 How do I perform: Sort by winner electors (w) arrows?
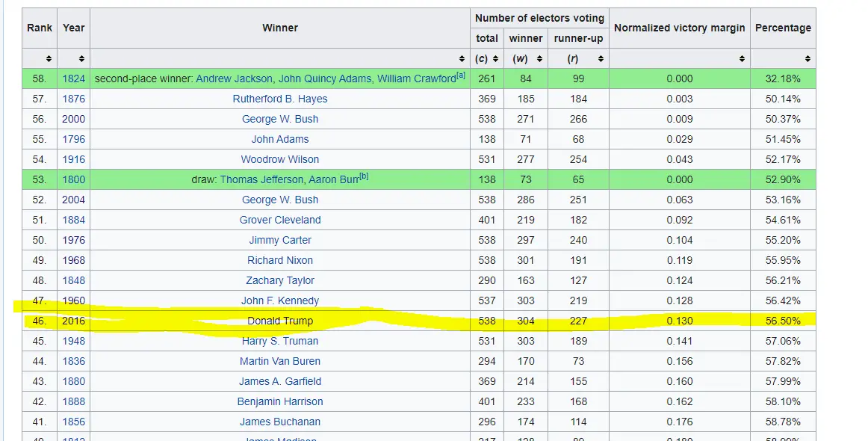click(539, 58)
